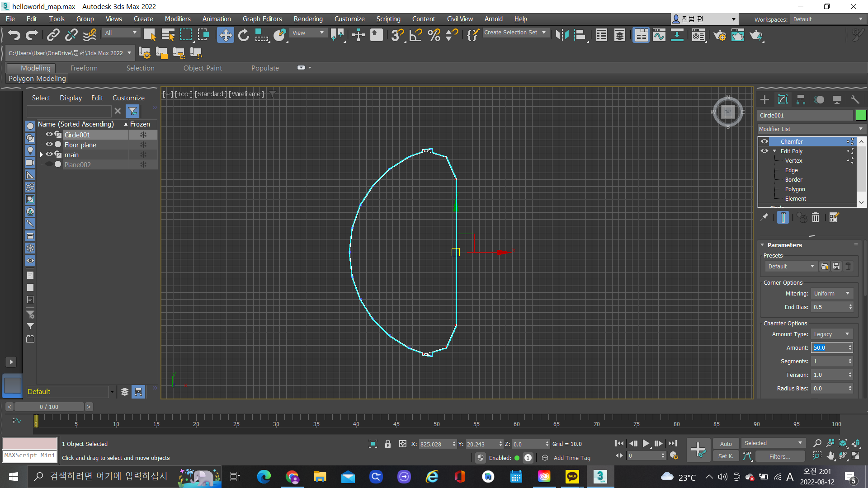Click the Circle001 green color swatch

[x=861, y=115]
